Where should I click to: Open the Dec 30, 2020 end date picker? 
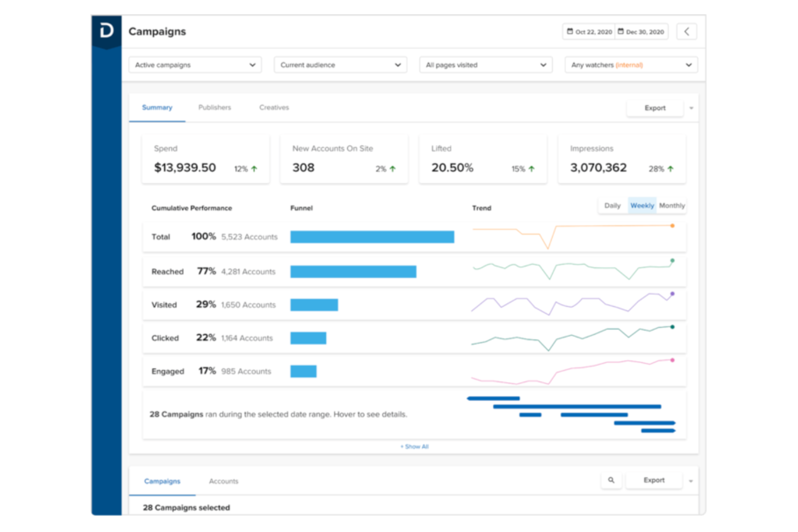[641, 32]
